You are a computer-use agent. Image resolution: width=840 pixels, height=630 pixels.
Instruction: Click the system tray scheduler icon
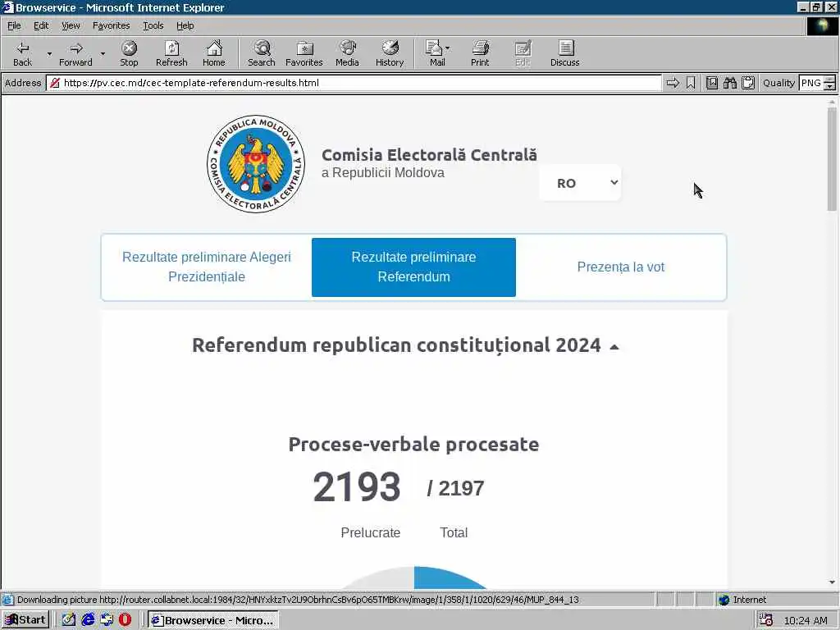tap(766, 620)
